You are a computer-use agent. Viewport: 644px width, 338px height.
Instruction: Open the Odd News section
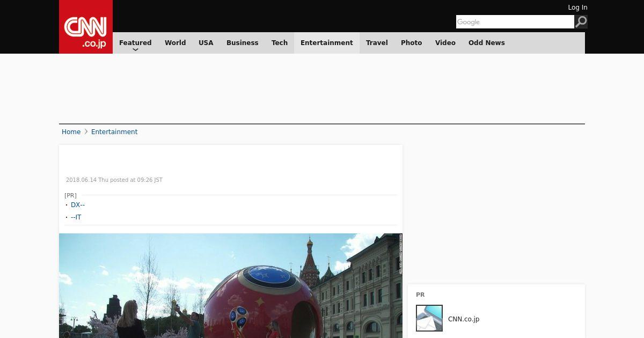[x=487, y=43]
